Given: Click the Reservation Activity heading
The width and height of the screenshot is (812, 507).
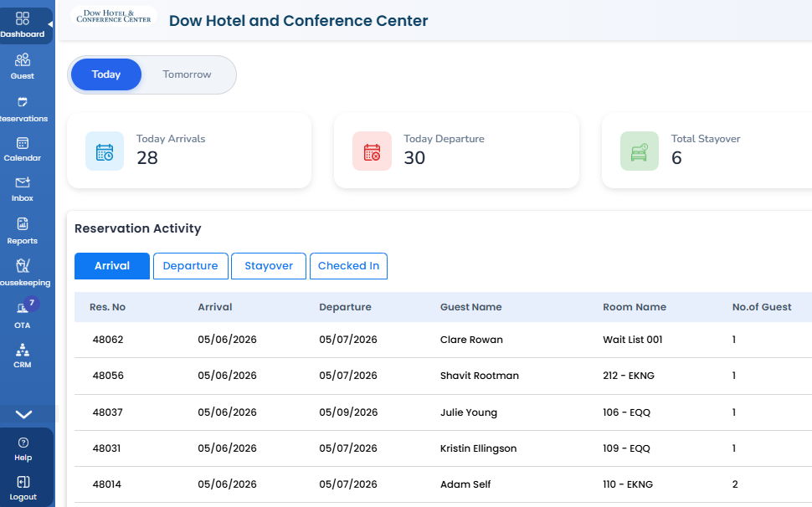Looking at the screenshot, I should 138,228.
